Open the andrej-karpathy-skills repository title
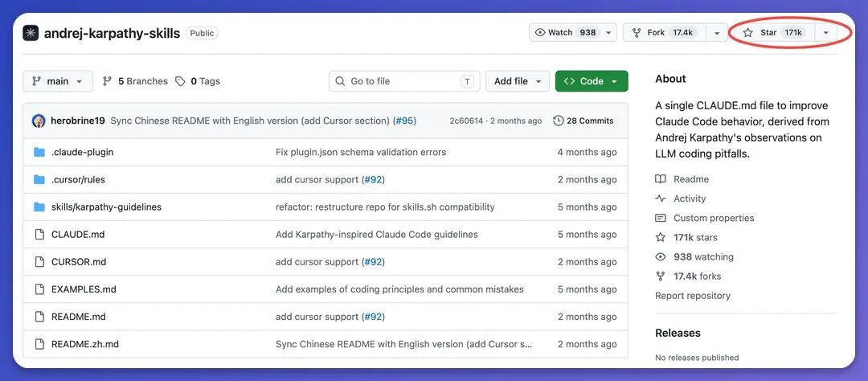Image resolution: width=868 pixels, height=381 pixels. (x=112, y=33)
